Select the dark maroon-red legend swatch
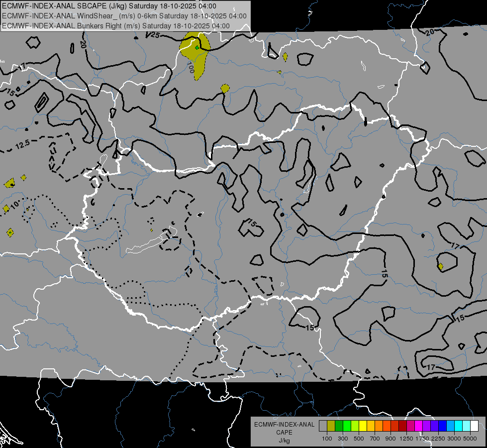 403,426
